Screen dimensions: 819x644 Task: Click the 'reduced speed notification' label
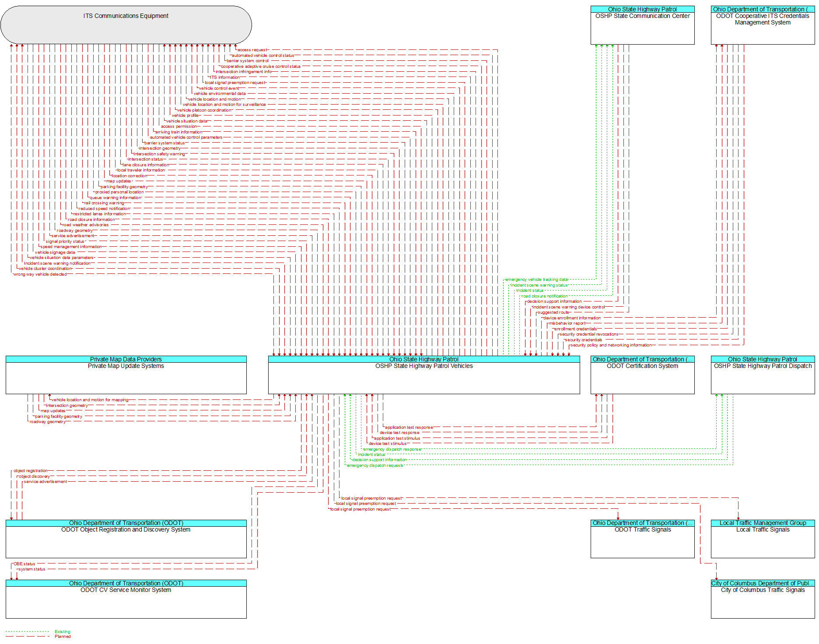[x=104, y=209]
